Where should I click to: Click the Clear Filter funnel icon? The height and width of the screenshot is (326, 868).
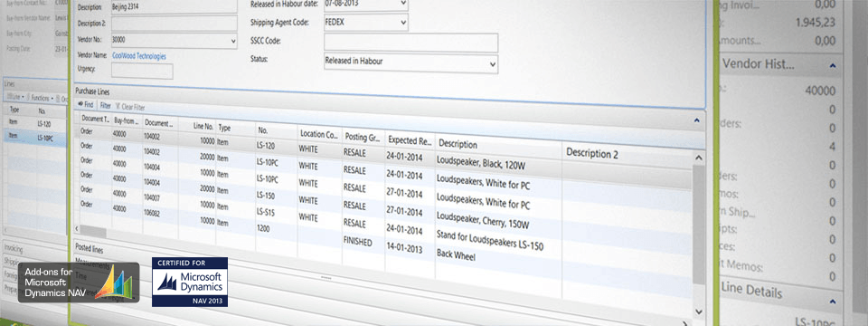[x=118, y=107]
